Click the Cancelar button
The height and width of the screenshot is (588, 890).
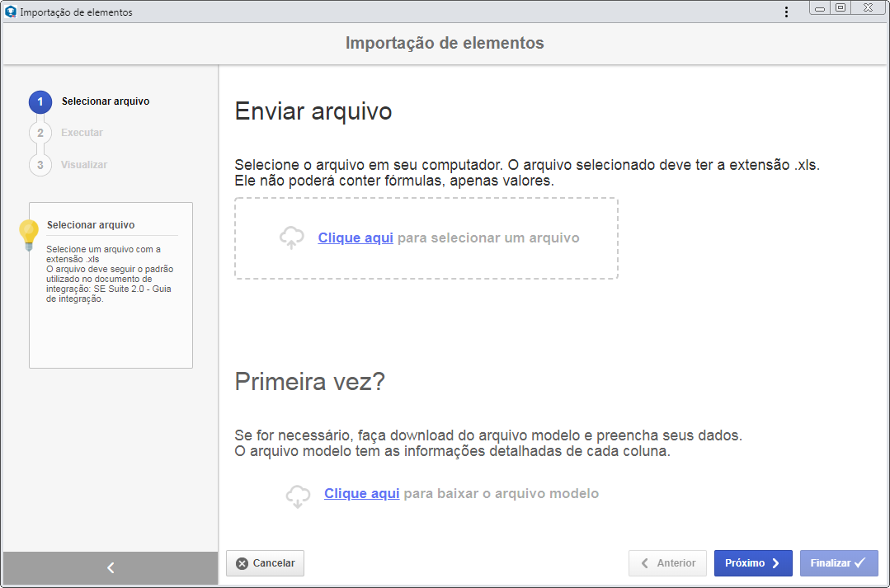tap(265, 563)
